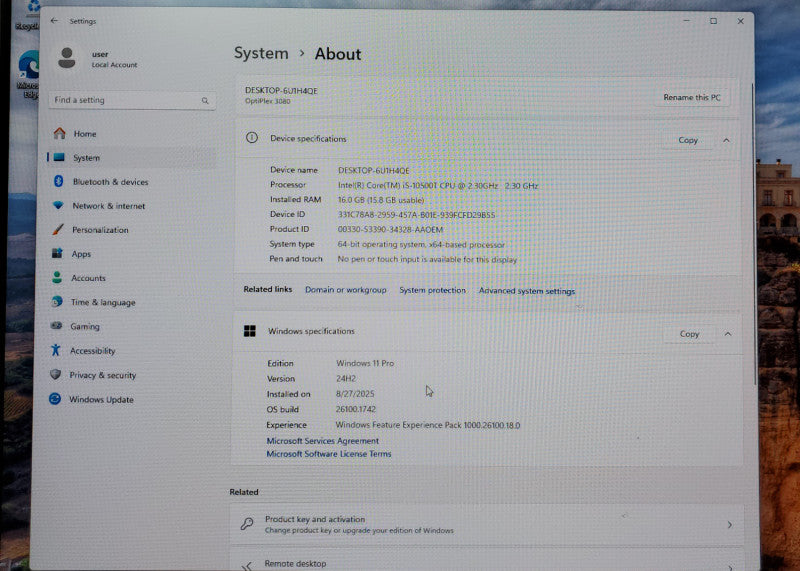Click the System monitor icon

(59, 157)
